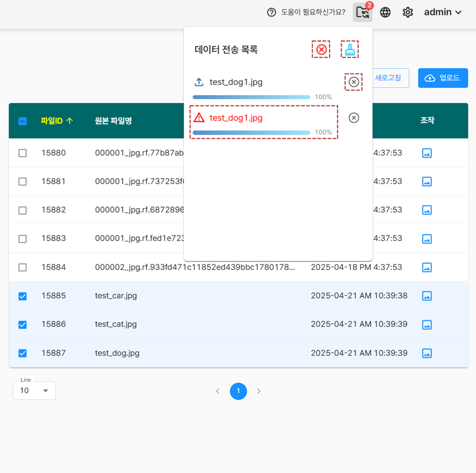Viewport: 476px width, 473px height.
Task: Click the 데이터 전송 목록 title
Action: tap(226, 50)
